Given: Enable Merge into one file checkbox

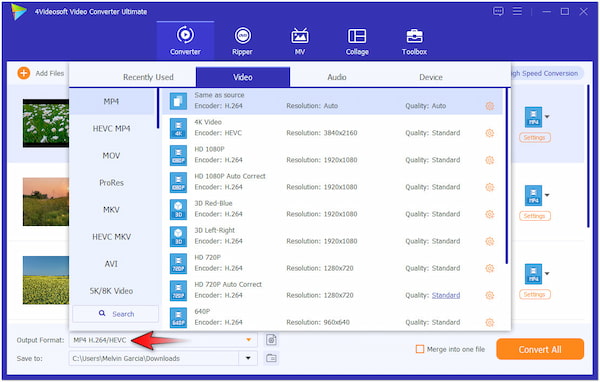Looking at the screenshot, I should 420,349.
